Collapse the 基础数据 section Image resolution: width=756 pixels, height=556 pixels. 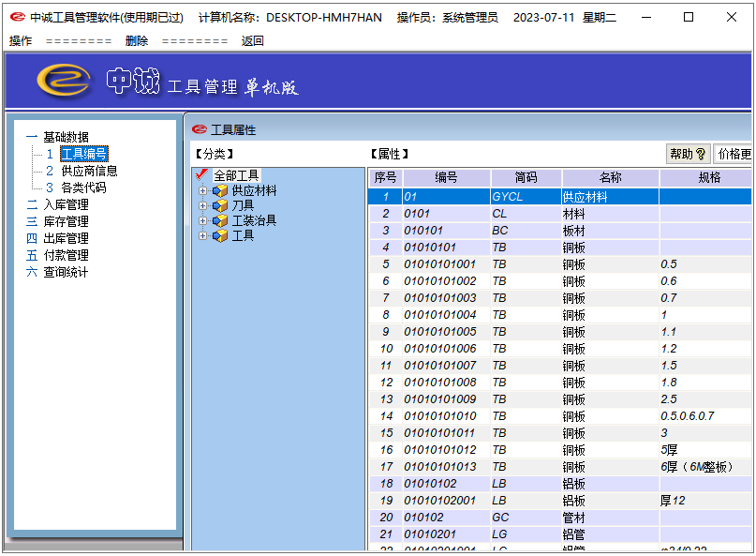coord(32,137)
